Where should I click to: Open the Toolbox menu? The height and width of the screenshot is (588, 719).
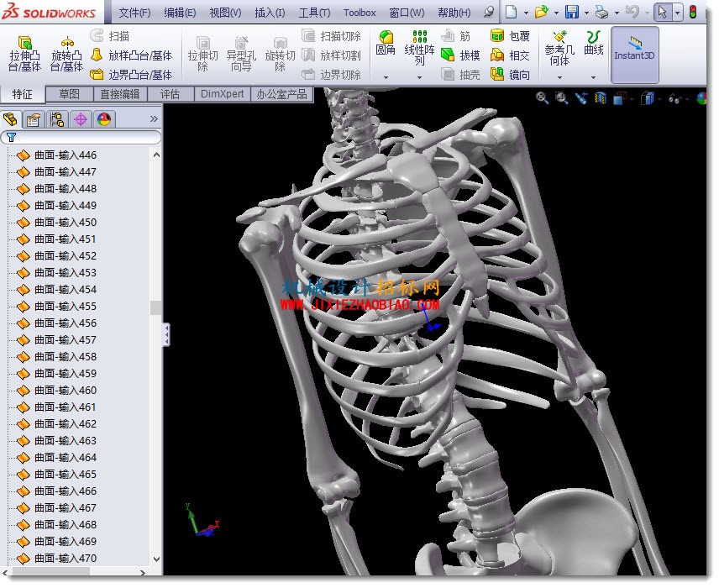(x=359, y=13)
